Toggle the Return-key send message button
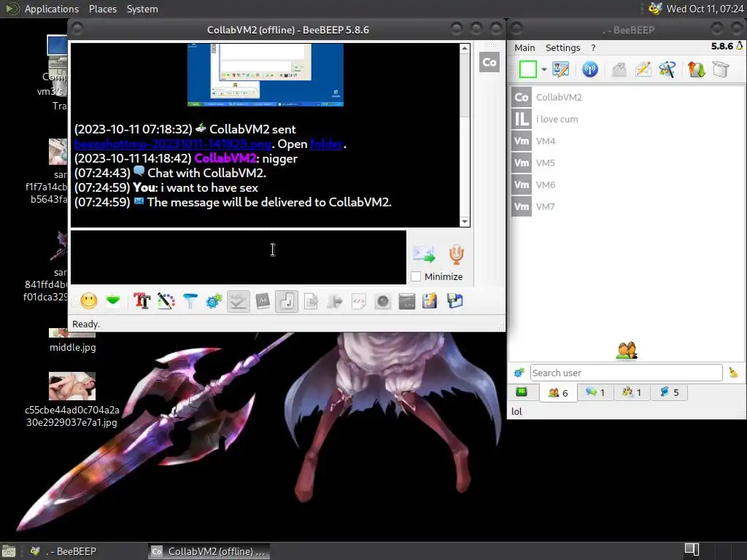 287,301
